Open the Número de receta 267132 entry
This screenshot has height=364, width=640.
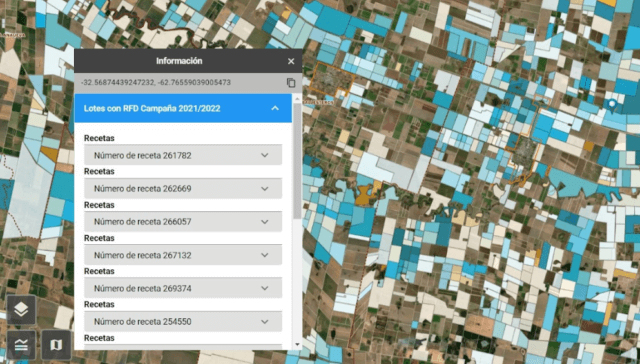click(x=183, y=255)
